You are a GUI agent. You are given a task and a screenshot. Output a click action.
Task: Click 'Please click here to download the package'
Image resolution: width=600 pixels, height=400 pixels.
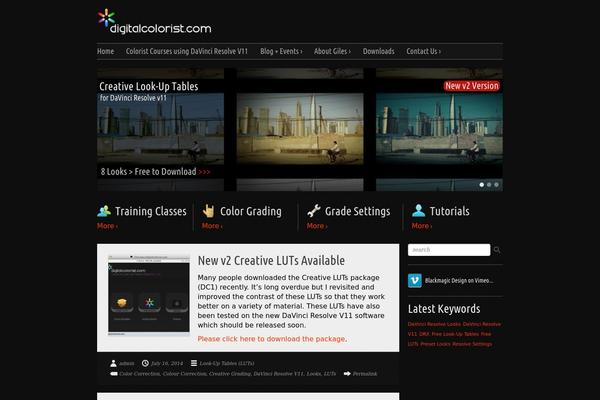click(272, 339)
